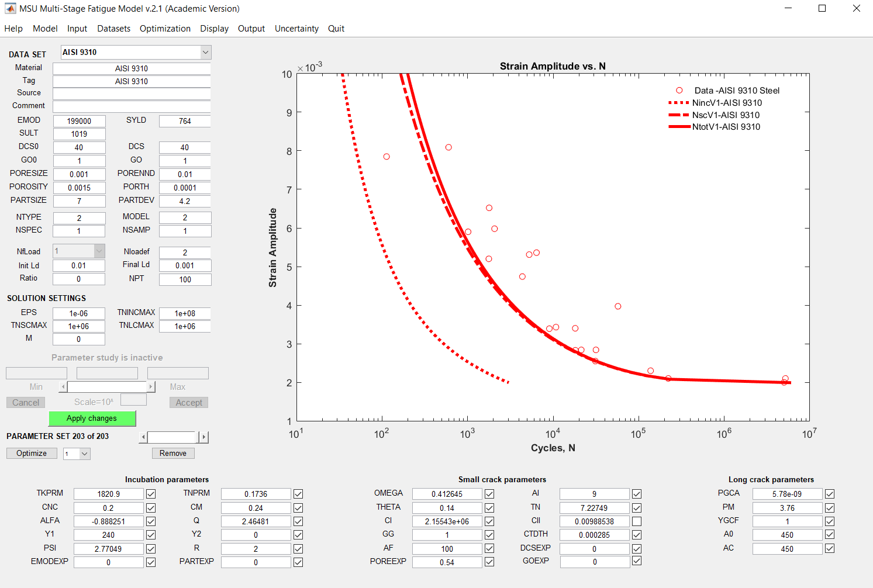The width and height of the screenshot is (873, 588).
Task: Click the green Apply changes button
Action: (x=92, y=418)
